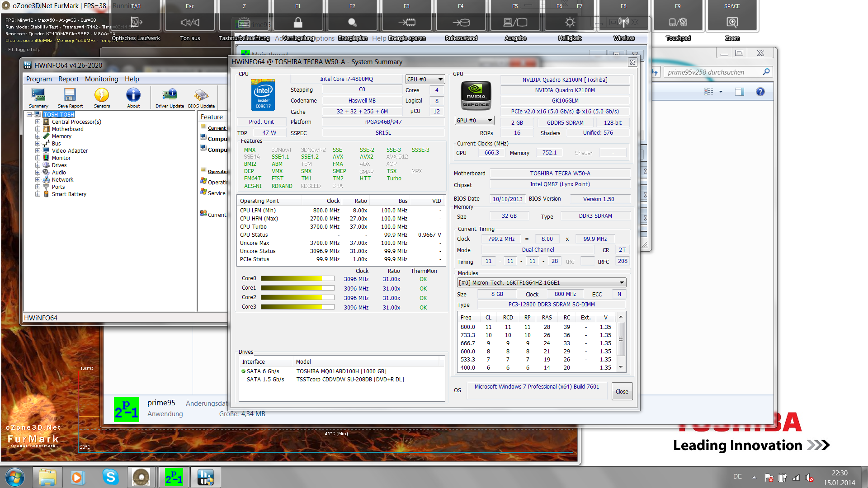Select the Ausgabe display output hotkey card
The height and width of the screenshot is (488, 868).
(515, 21)
